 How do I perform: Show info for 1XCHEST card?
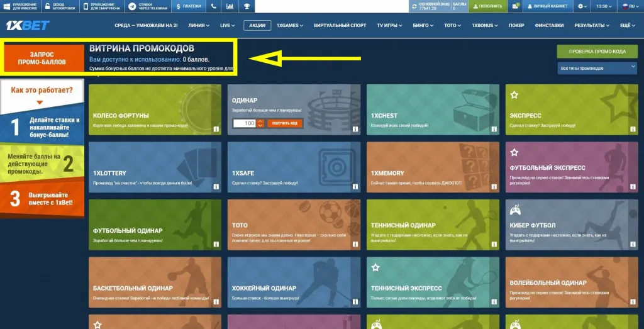[494, 129]
